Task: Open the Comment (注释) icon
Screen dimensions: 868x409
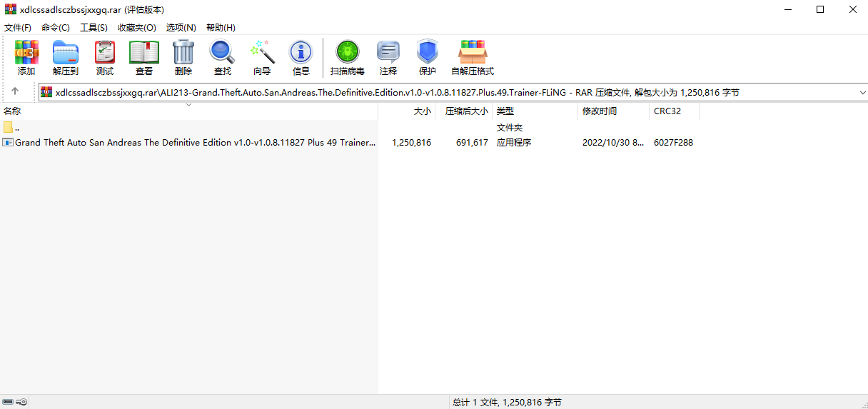Action: [x=388, y=58]
